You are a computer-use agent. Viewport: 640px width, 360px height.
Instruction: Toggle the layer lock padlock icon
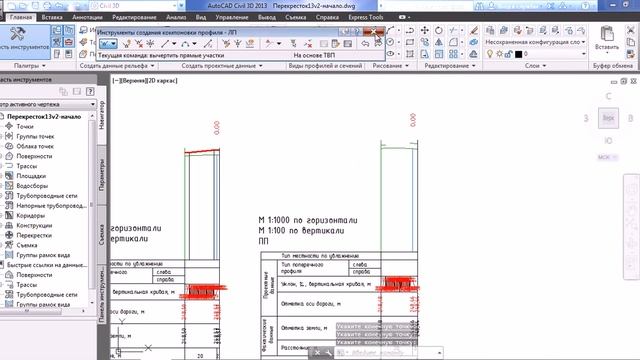[509, 53]
